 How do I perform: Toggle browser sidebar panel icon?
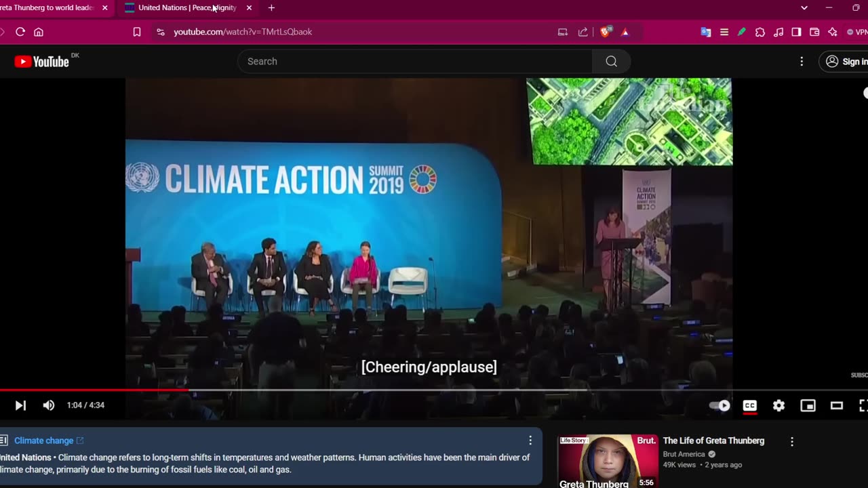point(797,32)
